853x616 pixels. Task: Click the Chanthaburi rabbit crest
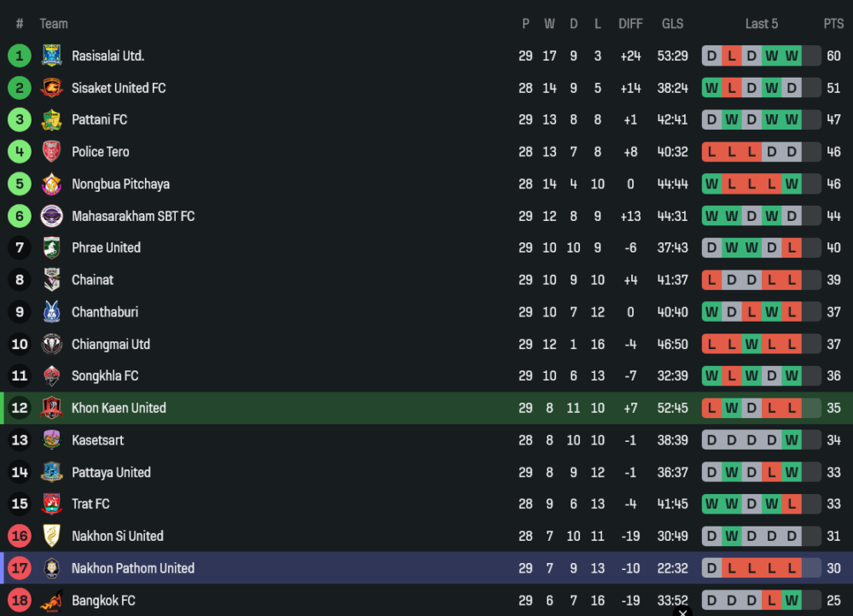[x=51, y=312]
